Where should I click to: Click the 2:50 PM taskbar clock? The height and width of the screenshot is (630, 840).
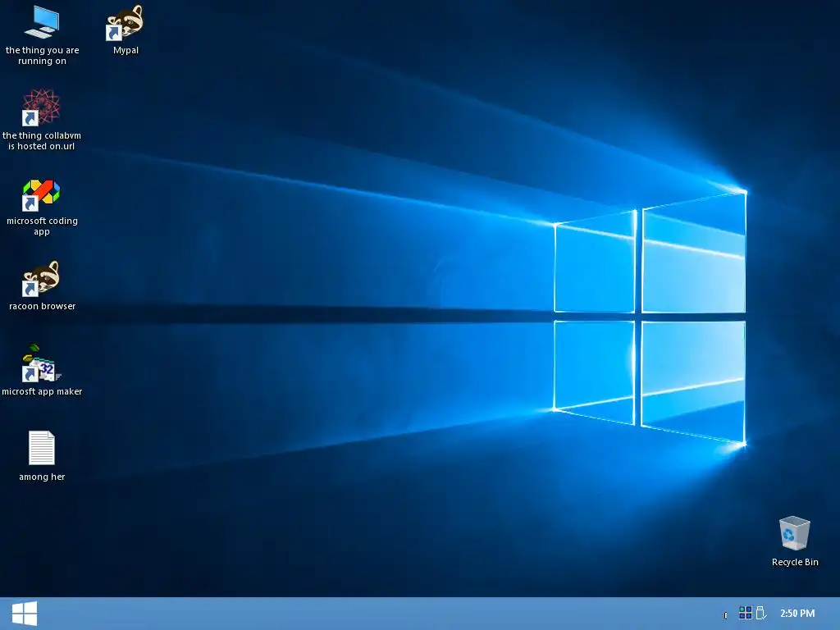pos(797,614)
